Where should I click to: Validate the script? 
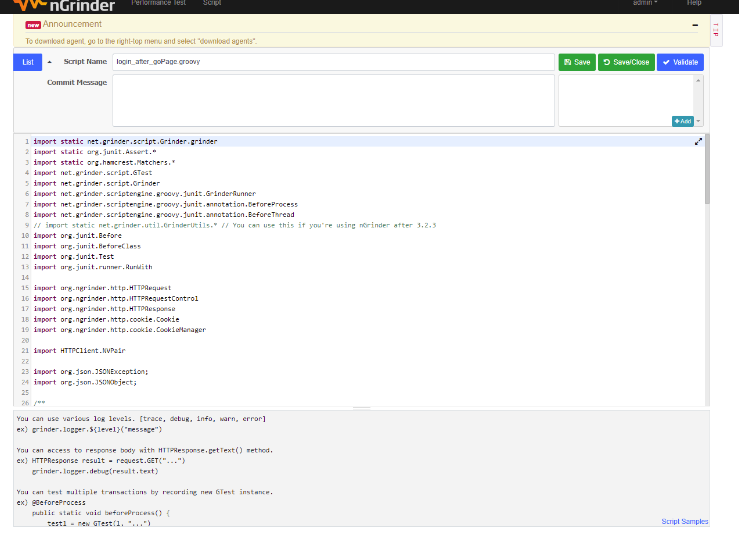[680, 62]
